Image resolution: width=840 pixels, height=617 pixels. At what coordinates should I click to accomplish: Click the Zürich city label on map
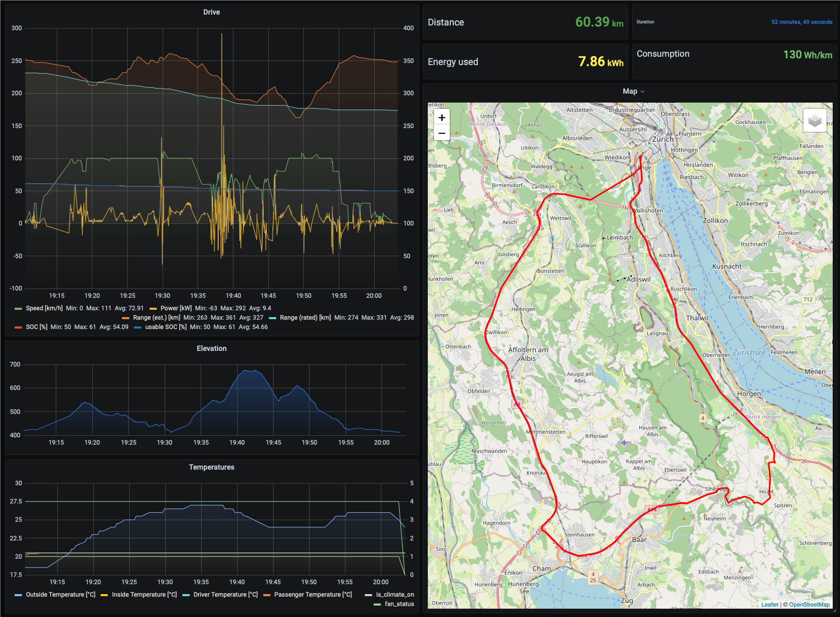663,139
